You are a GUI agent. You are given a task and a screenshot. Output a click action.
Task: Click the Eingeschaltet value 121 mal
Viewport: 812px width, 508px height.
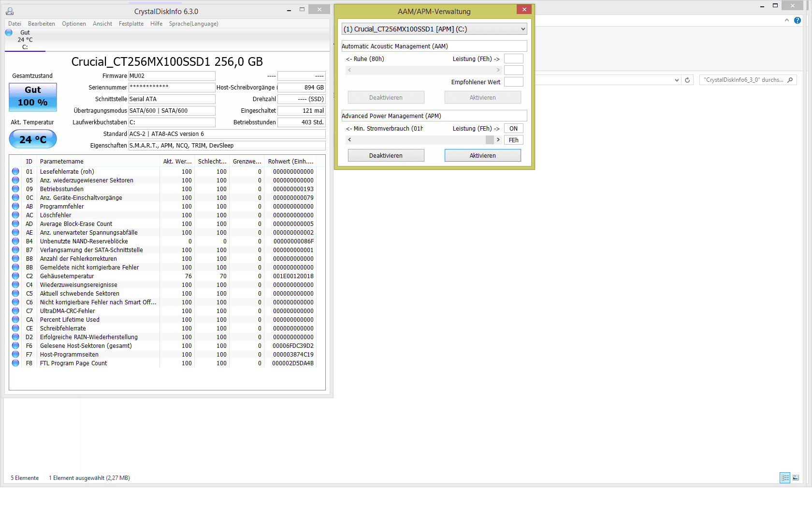click(x=302, y=111)
